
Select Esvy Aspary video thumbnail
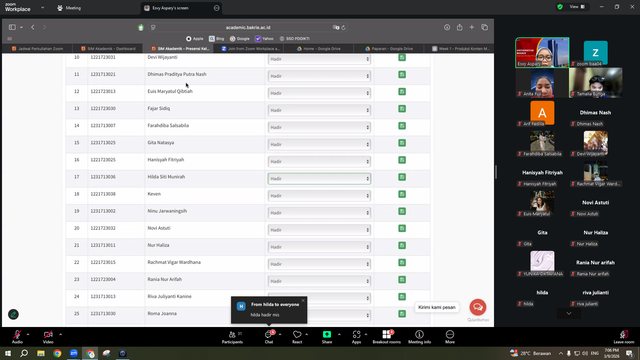click(542, 52)
